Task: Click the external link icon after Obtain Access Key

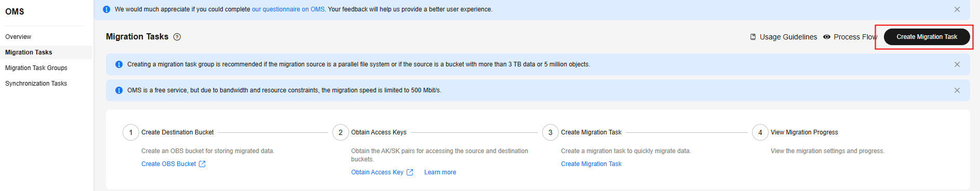Action: [410, 172]
